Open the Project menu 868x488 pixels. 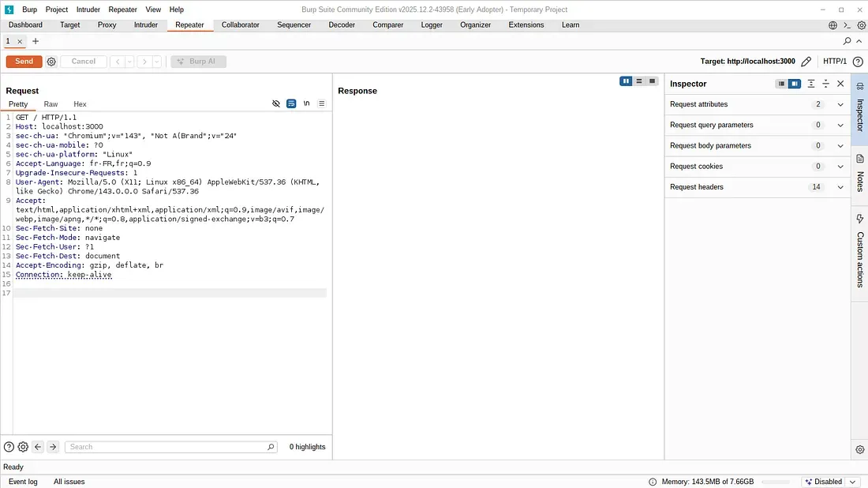pyautogui.click(x=56, y=9)
